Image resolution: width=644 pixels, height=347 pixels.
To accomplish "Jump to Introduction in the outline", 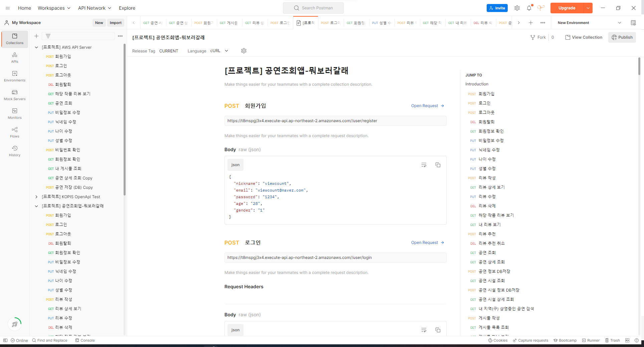I will coord(477,84).
